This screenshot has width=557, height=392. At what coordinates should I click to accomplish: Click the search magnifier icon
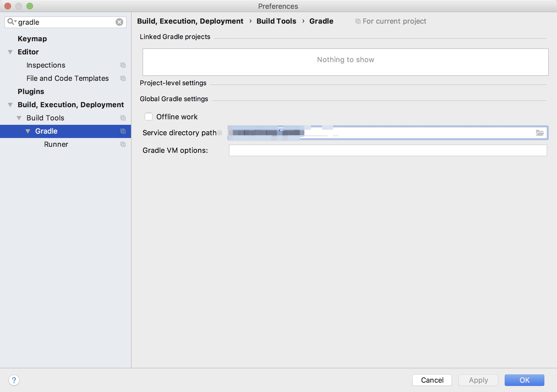[11, 22]
